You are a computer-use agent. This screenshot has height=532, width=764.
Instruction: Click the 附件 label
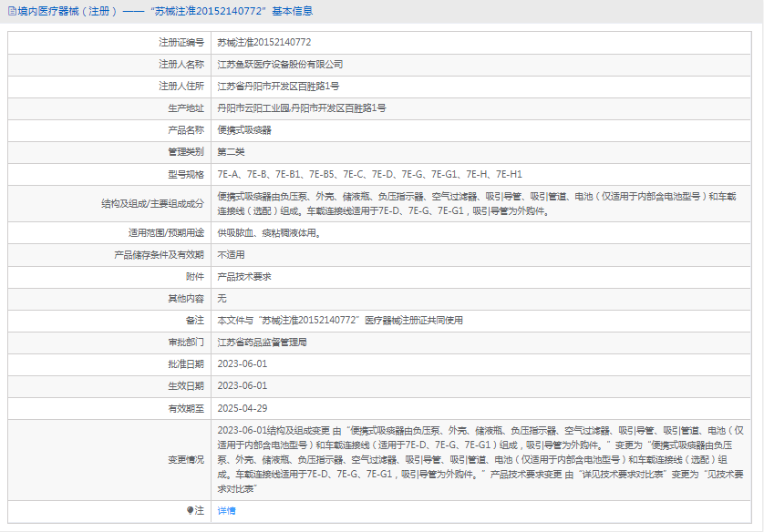tap(195, 276)
